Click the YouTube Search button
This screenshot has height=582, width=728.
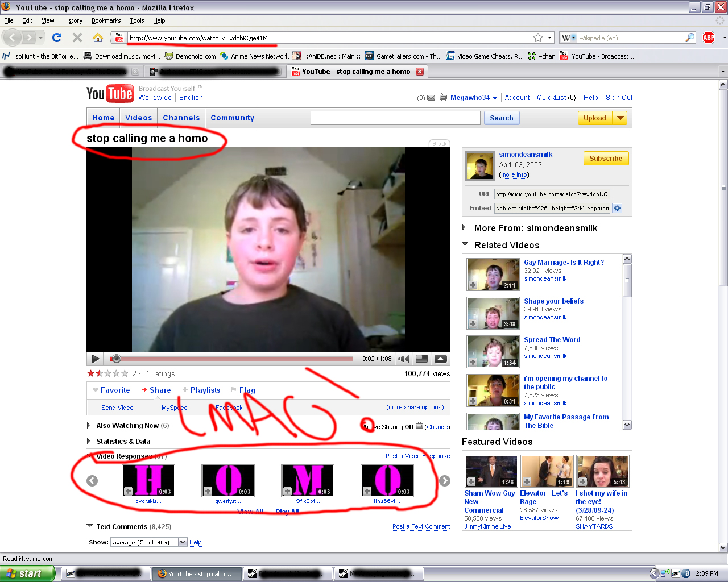pyautogui.click(x=502, y=118)
